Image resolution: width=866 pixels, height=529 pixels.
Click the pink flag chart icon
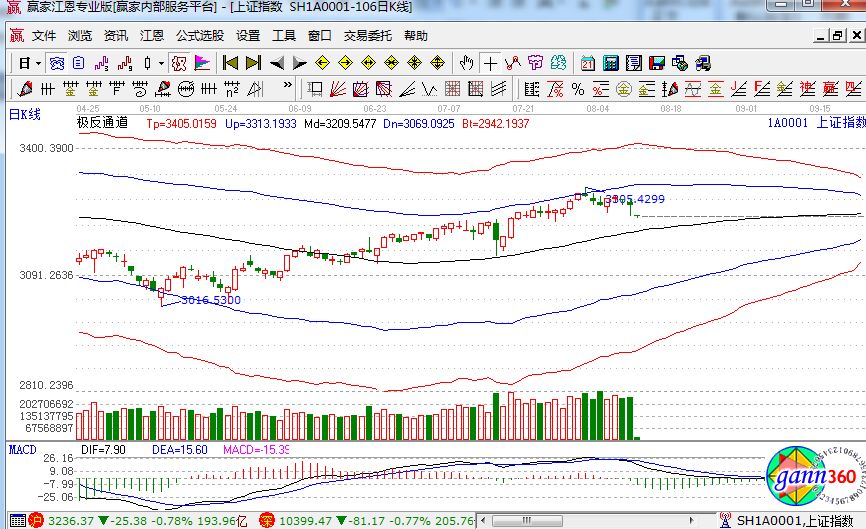point(201,63)
